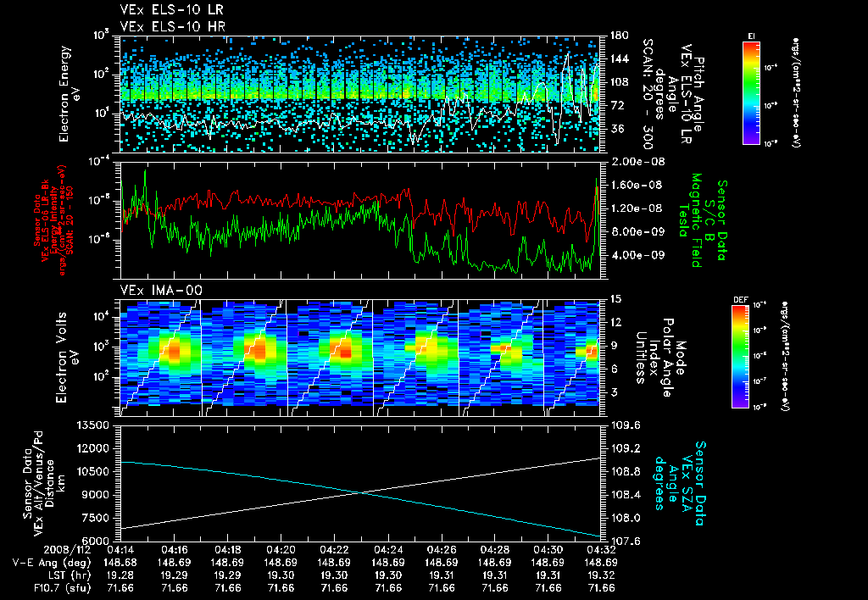This screenshot has height=600, width=868.
Task: Click the 6000 altitude tick label
Action: point(96,541)
